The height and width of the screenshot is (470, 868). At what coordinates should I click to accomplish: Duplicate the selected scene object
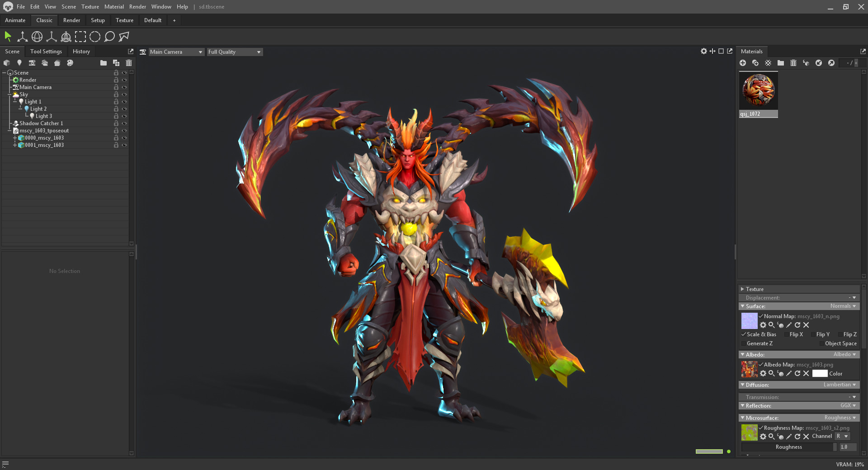pos(116,63)
